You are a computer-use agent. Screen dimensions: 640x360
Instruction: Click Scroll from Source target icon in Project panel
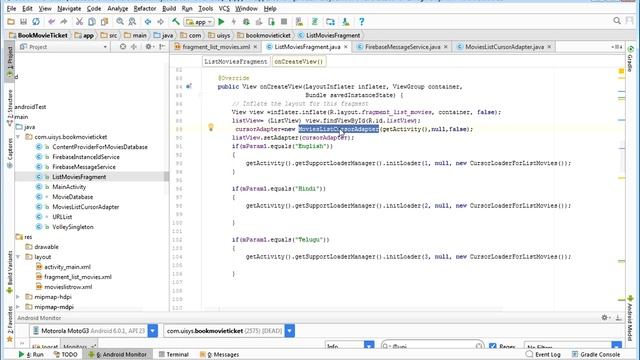123,47
